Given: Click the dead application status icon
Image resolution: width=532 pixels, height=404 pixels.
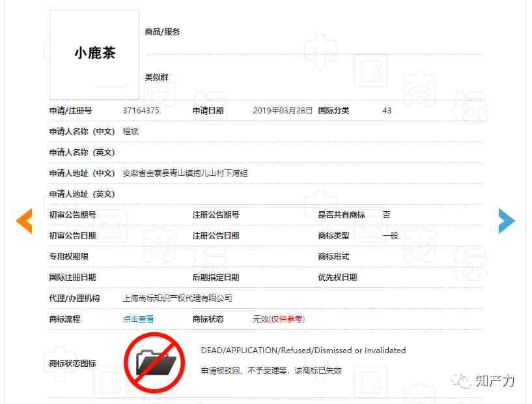Looking at the screenshot, I should 154,362.
